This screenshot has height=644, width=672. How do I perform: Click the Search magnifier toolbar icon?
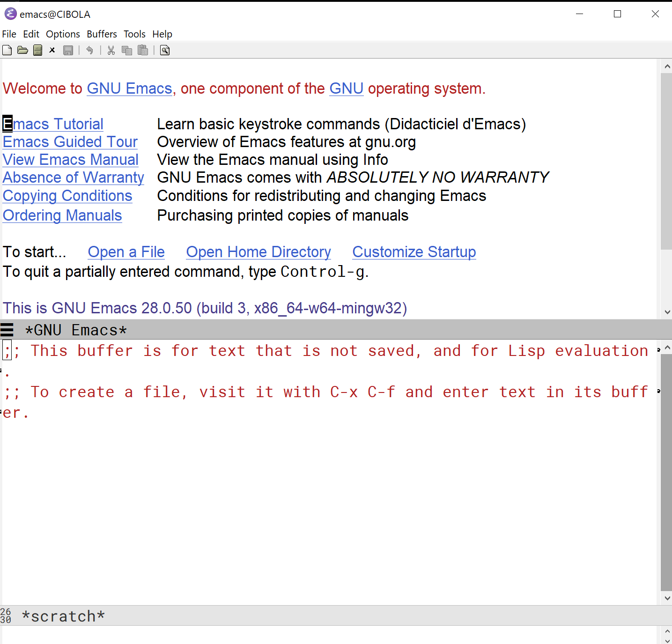(165, 50)
